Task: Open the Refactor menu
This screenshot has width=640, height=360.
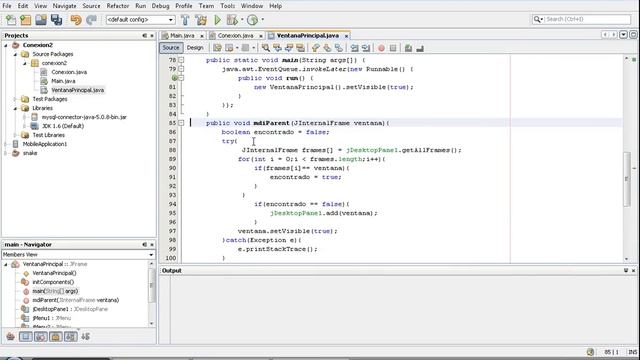Action: [118, 6]
